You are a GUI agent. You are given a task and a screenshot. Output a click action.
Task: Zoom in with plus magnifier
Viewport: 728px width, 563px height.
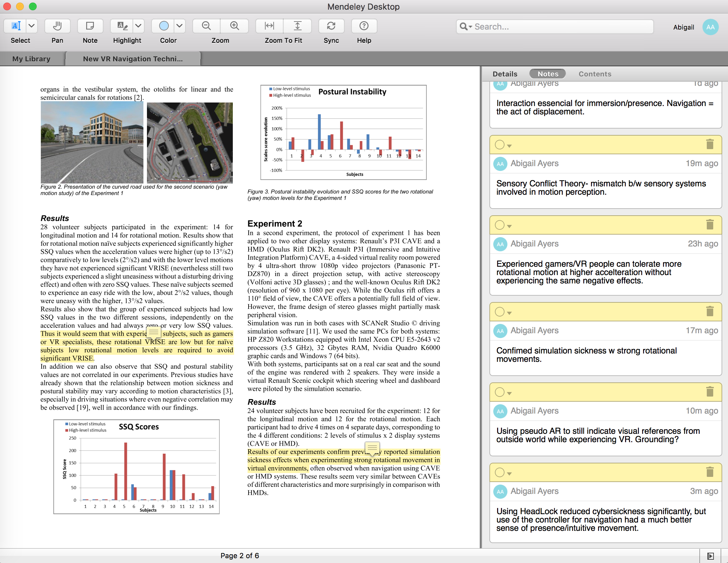point(235,26)
